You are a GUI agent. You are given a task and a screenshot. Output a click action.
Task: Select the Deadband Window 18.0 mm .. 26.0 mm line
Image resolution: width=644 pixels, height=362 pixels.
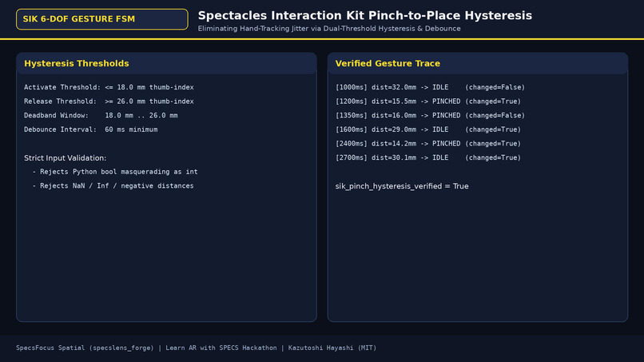[101, 115]
